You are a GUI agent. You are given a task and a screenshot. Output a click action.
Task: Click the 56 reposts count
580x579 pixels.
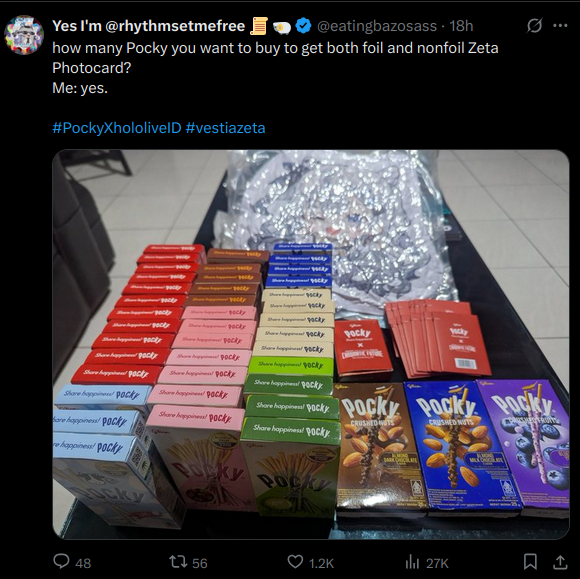[199, 563]
